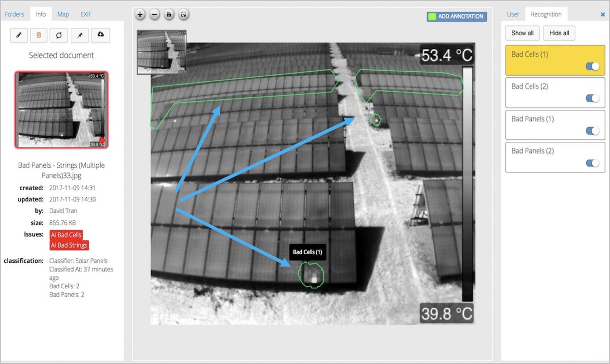The height and width of the screenshot is (364, 610).
Task: Select the Recognition tab
Action: coord(546,14)
